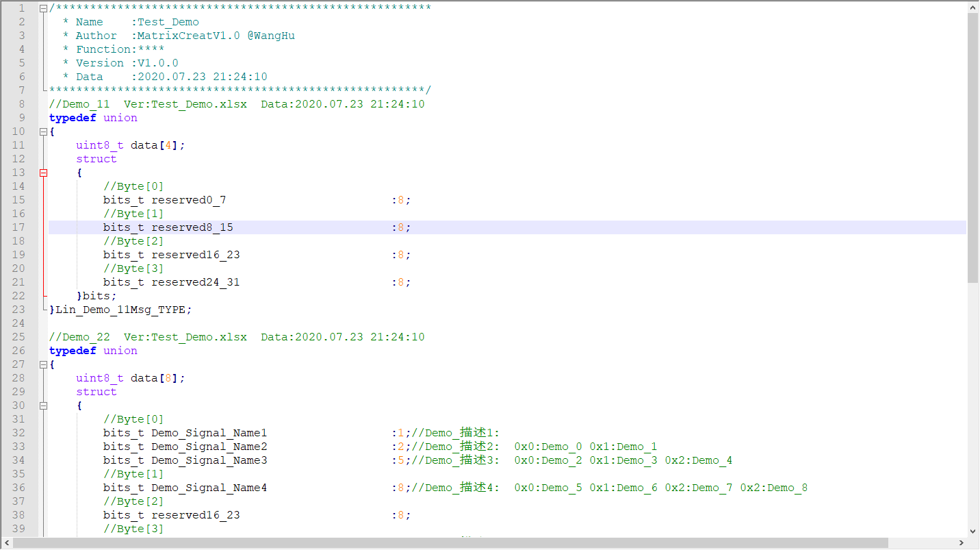Click the uint8_t data[8]; declaration
This screenshot has width=980, height=550.
131,378
